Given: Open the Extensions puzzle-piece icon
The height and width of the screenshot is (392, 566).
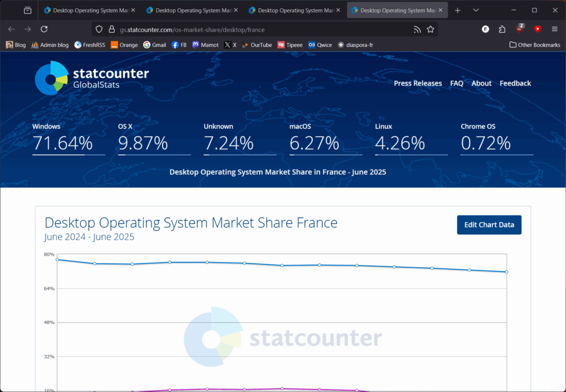Looking at the screenshot, I should tap(502, 29).
